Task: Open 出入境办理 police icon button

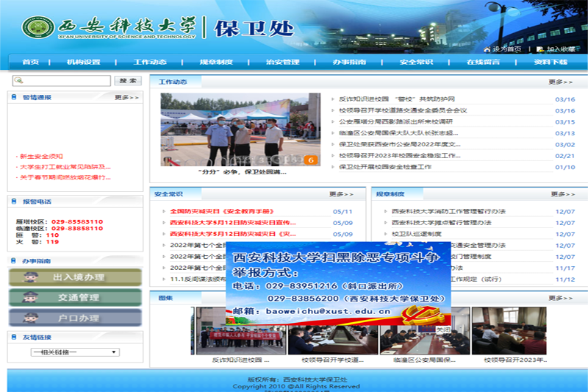Action: [74, 277]
